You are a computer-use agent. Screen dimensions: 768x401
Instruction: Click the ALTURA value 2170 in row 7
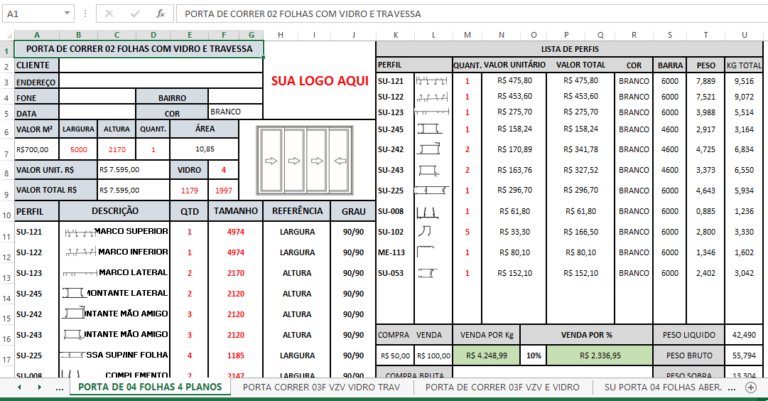117,149
